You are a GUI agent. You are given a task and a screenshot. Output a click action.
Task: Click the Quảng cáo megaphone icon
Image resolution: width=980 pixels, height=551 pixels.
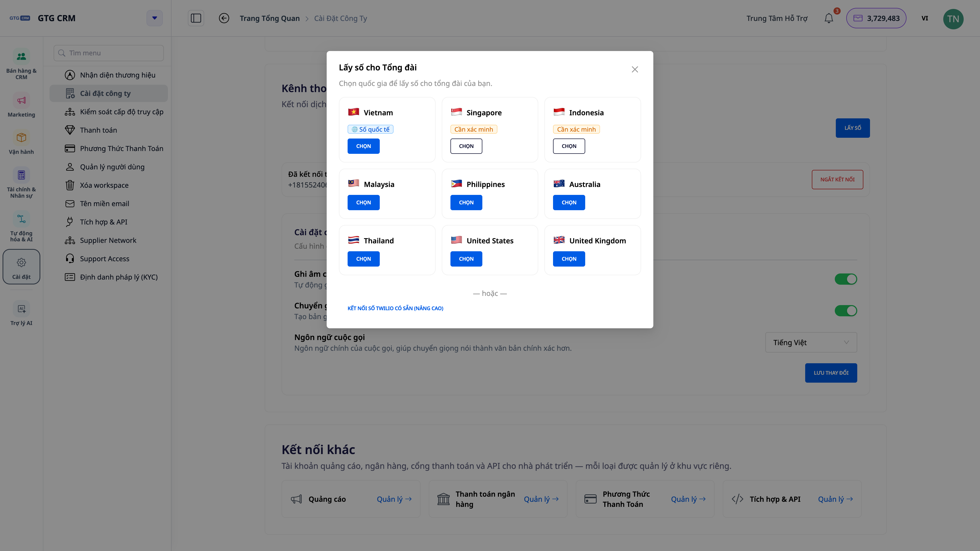click(x=296, y=499)
